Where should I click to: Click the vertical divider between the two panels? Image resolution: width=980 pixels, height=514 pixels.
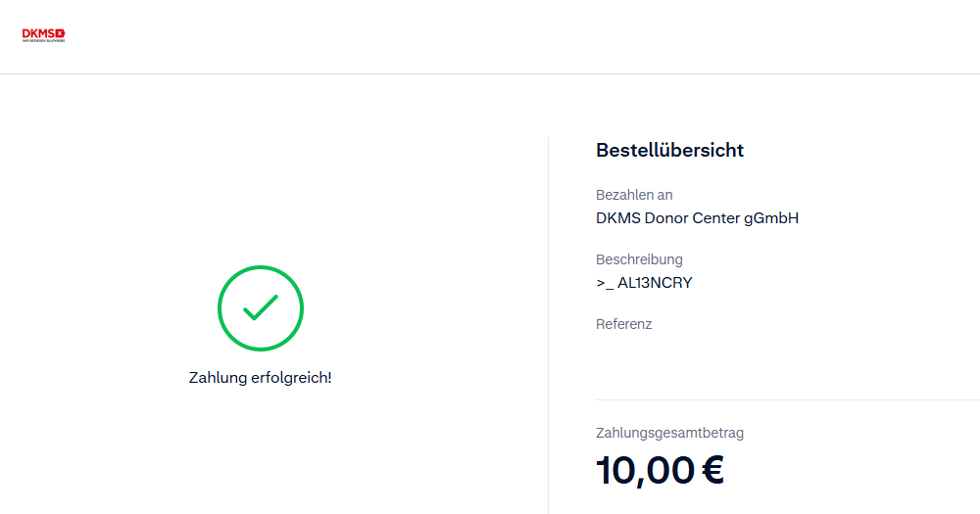pyautogui.click(x=548, y=323)
